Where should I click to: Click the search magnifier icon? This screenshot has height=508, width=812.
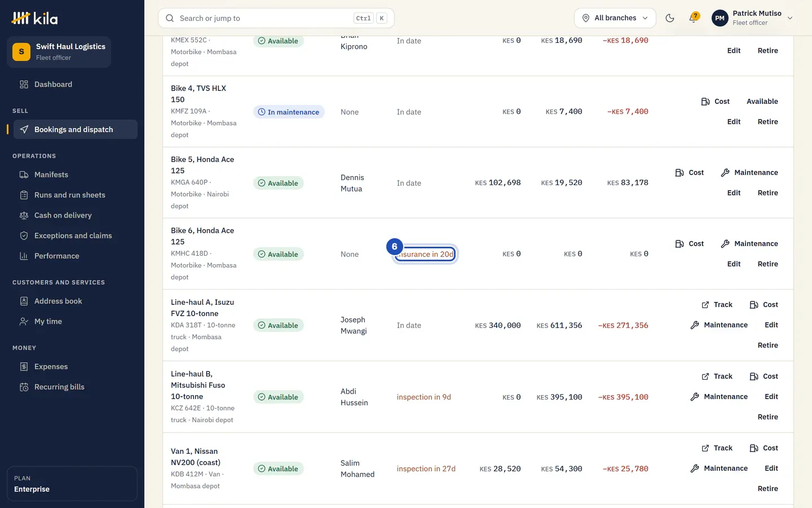click(x=170, y=18)
